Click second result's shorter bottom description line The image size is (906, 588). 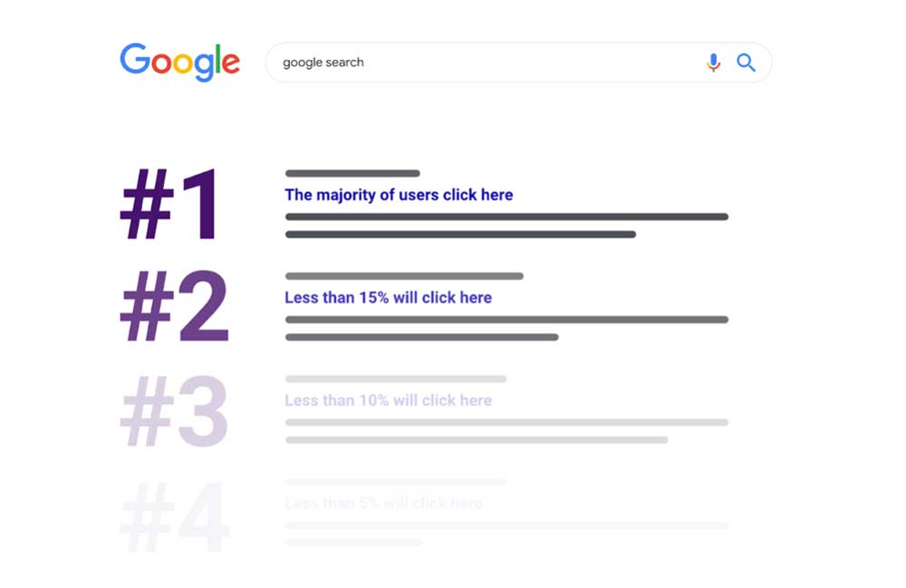click(x=422, y=337)
